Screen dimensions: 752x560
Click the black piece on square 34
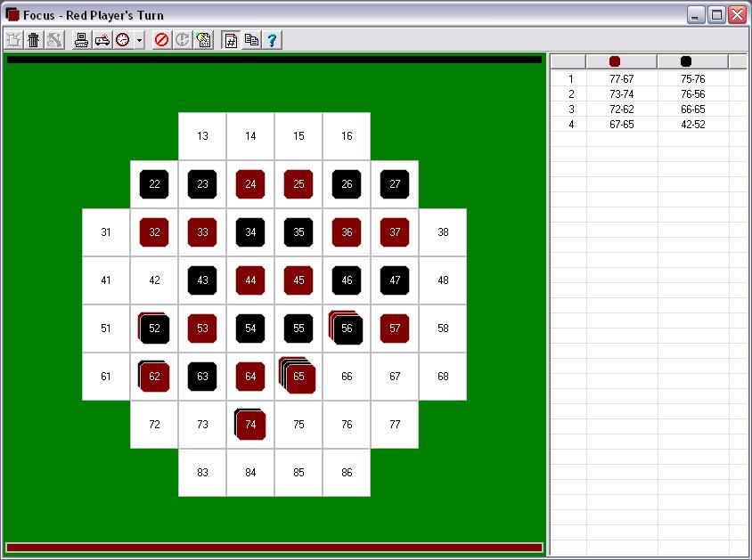250,231
